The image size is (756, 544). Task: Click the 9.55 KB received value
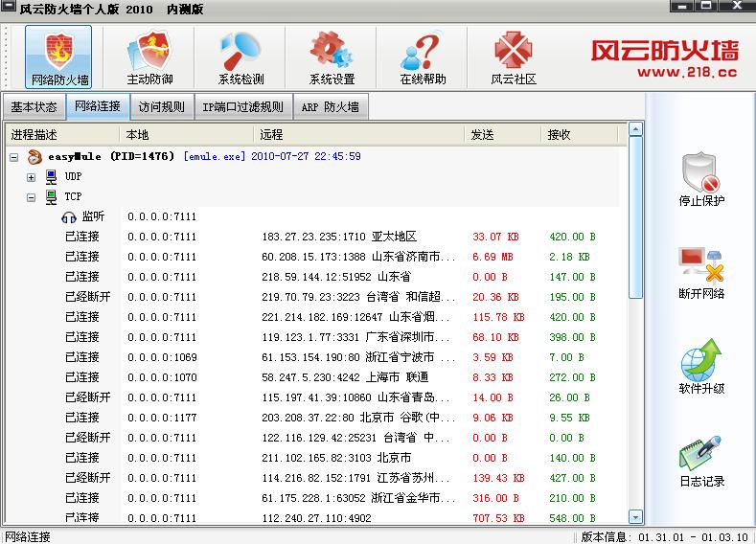[x=569, y=418]
